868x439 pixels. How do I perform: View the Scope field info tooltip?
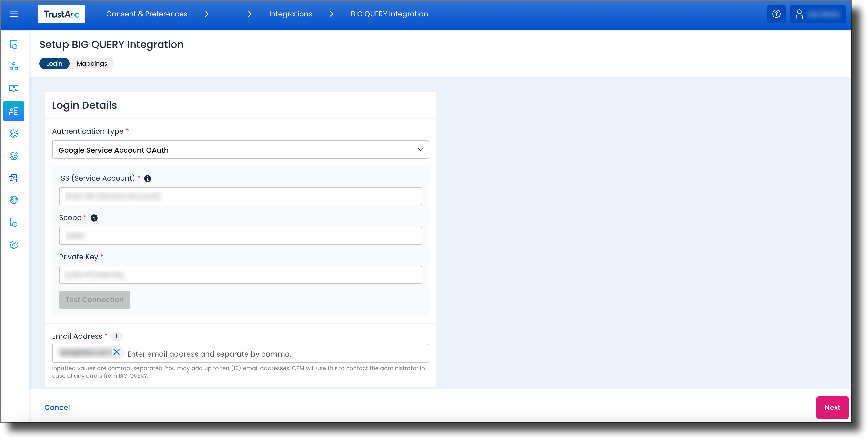pos(94,217)
